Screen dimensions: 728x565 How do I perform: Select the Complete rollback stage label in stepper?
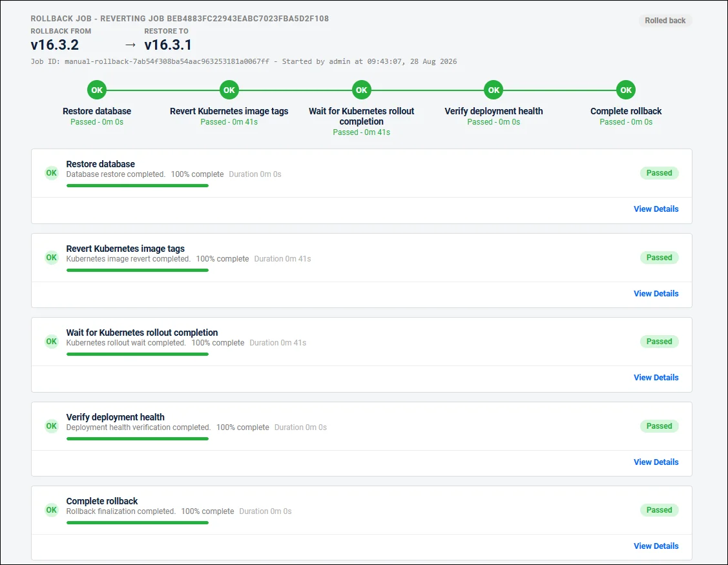626,111
